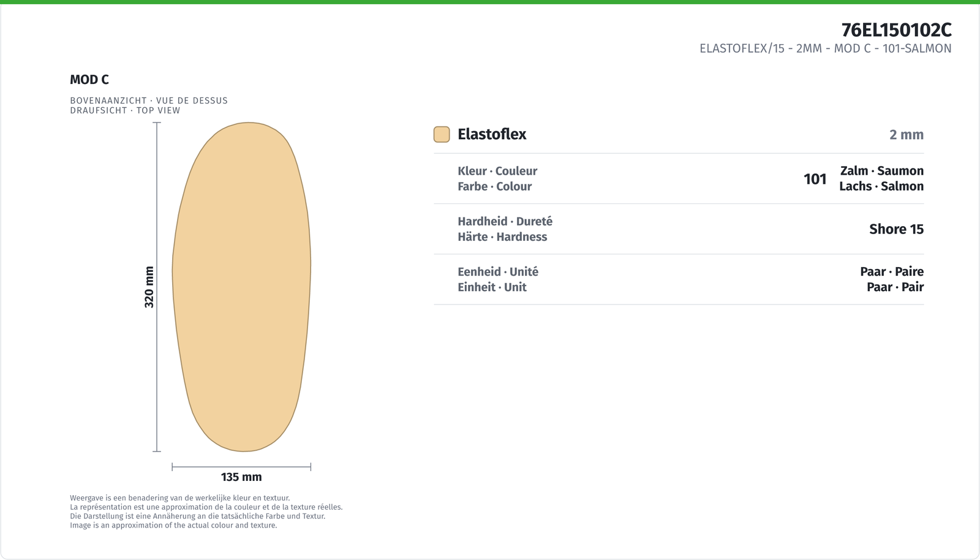
Task: Click the 'Hardheid · Dureté' label
Action: coord(505,221)
